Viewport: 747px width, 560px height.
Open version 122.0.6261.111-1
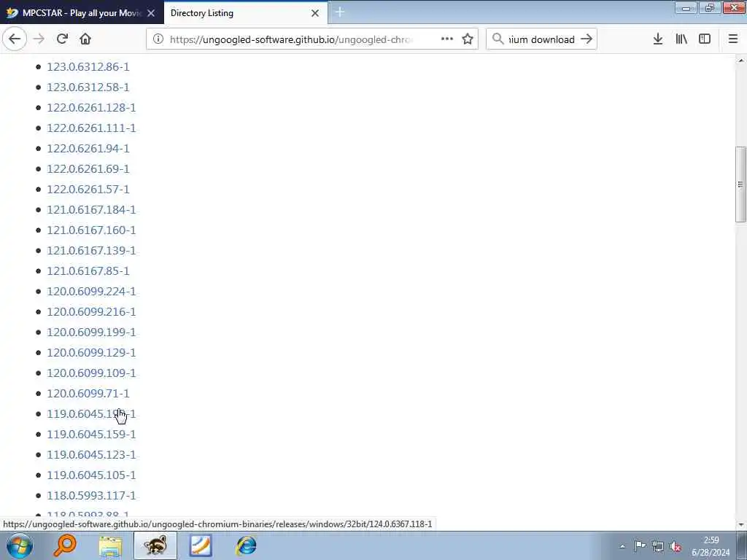91,128
